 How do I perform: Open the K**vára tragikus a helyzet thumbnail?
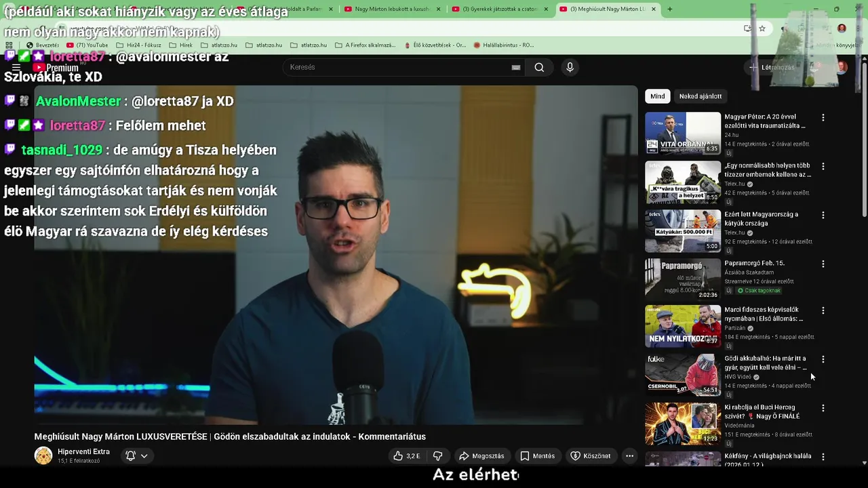[683, 182]
